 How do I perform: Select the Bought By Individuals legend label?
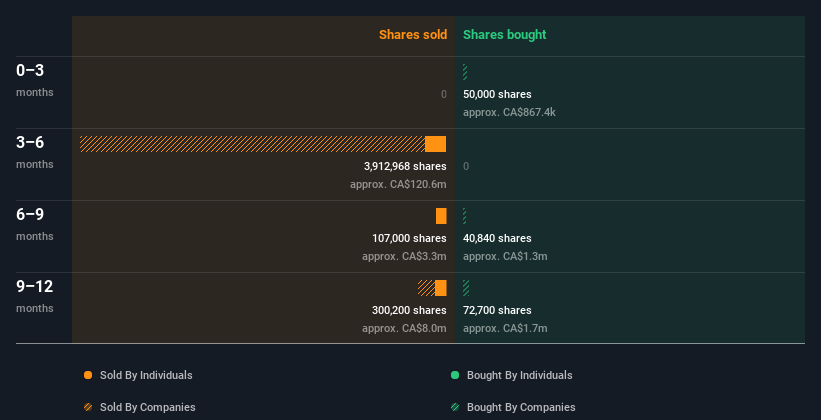[519, 375]
